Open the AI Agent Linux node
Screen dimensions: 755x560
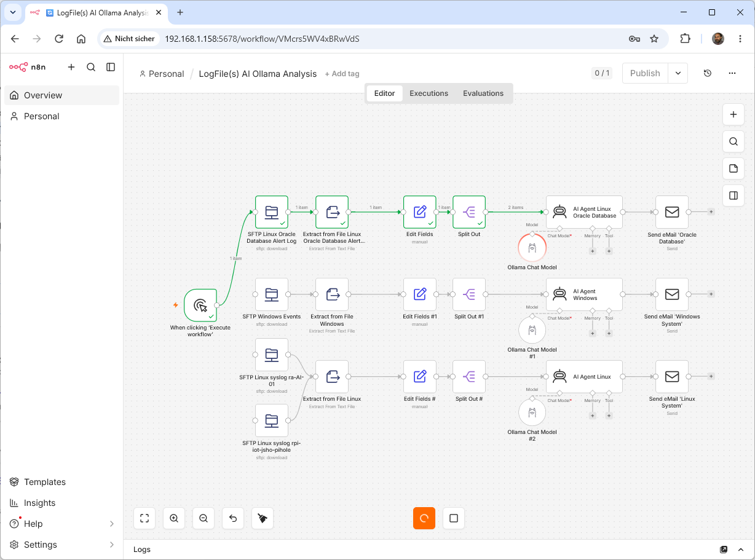[x=584, y=377]
